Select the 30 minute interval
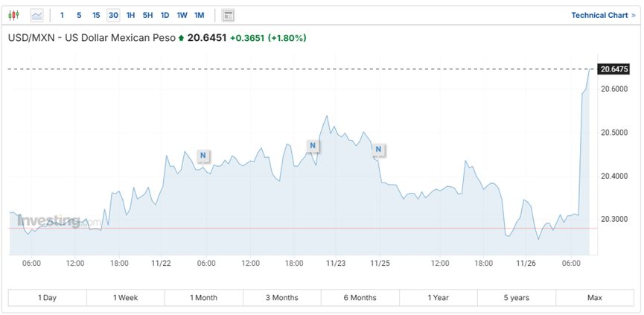This screenshot has height=315, width=644. (x=112, y=15)
